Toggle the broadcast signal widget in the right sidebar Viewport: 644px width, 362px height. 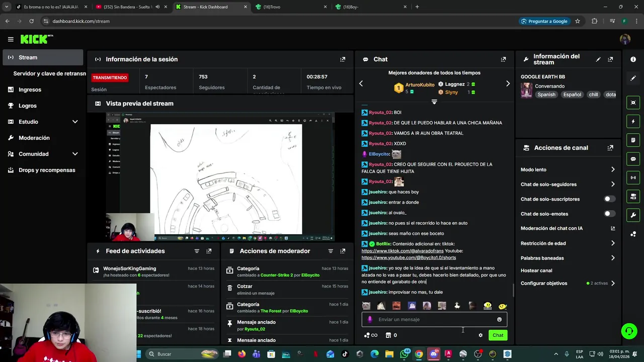[633, 177]
